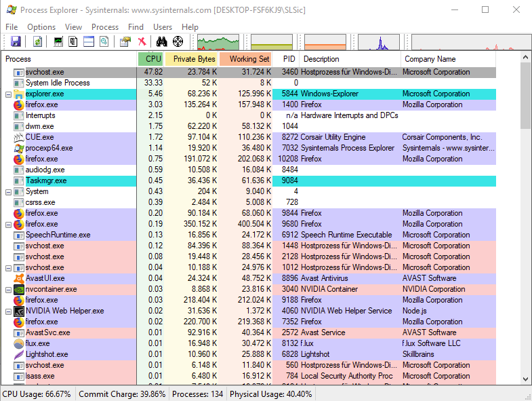Click the scrollbar down arrow
The width and height of the screenshot is (532, 401).
click(x=525, y=379)
